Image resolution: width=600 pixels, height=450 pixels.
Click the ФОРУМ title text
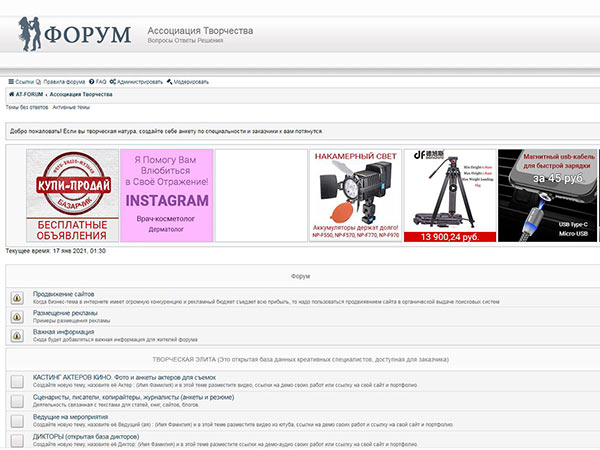[88, 34]
